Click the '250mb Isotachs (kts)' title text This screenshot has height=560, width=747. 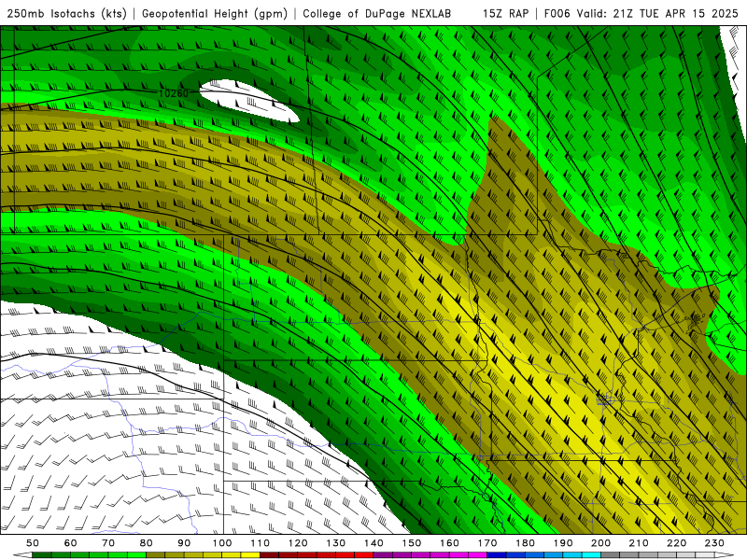[66, 13]
